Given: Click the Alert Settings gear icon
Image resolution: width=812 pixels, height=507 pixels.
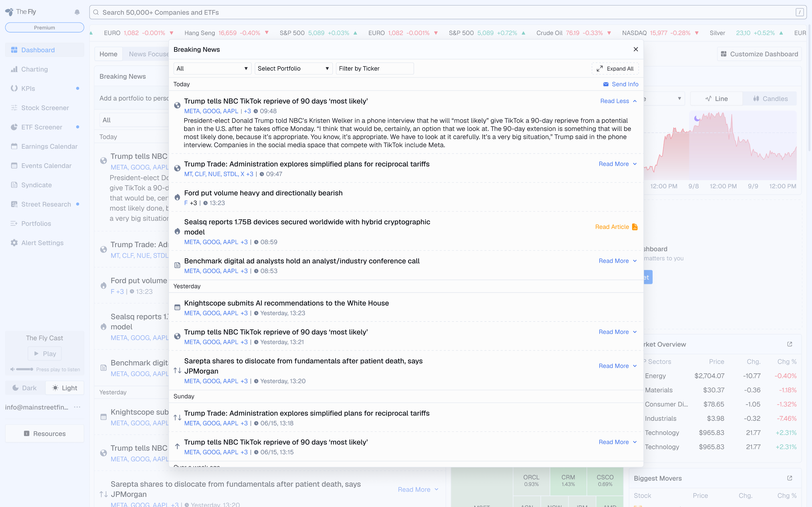Looking at the screenshot, I should [x=14, y=243].
